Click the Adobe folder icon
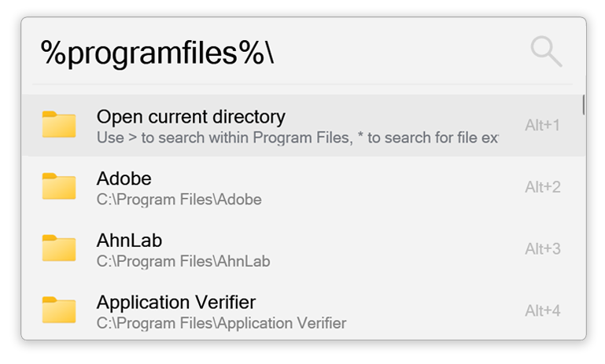Viewport: 605px width, 364px height. click(59, 186)
